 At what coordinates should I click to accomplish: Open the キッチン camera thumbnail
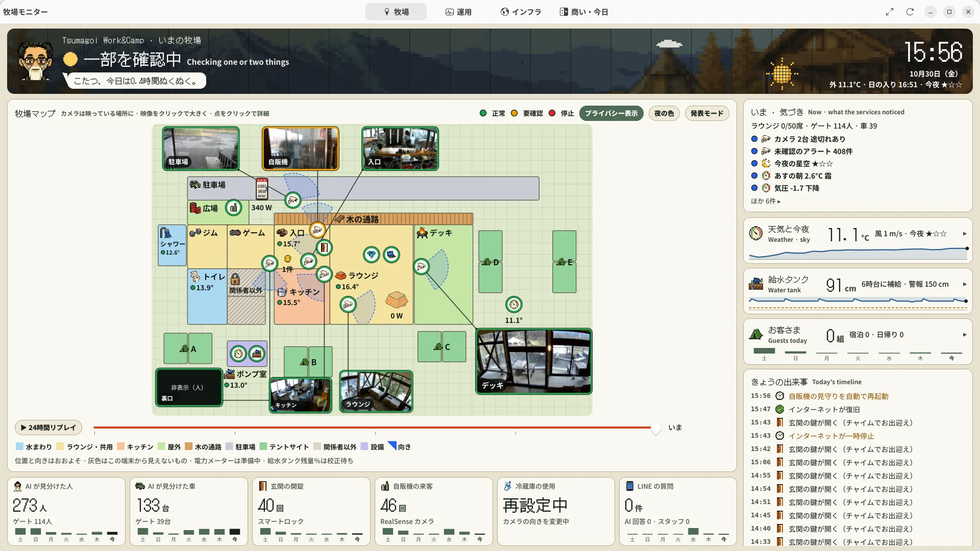click(301, 395)
